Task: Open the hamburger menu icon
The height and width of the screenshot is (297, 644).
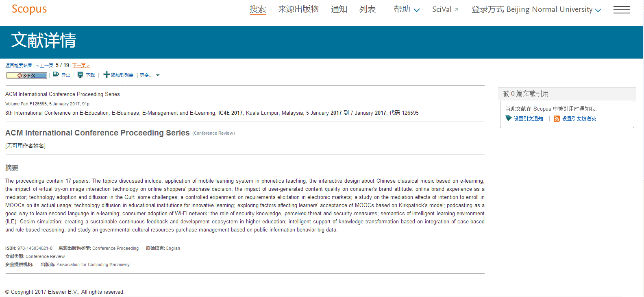Action: coord(621,10)
